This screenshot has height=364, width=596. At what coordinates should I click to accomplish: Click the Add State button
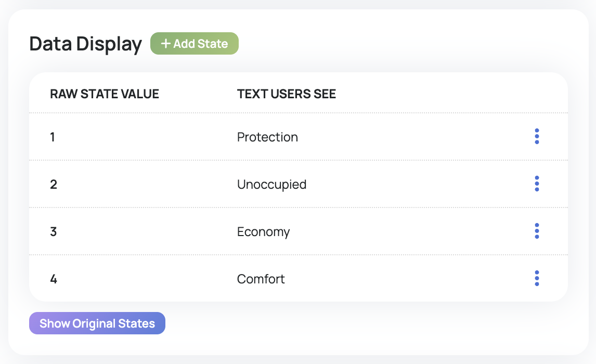(195, 44)
